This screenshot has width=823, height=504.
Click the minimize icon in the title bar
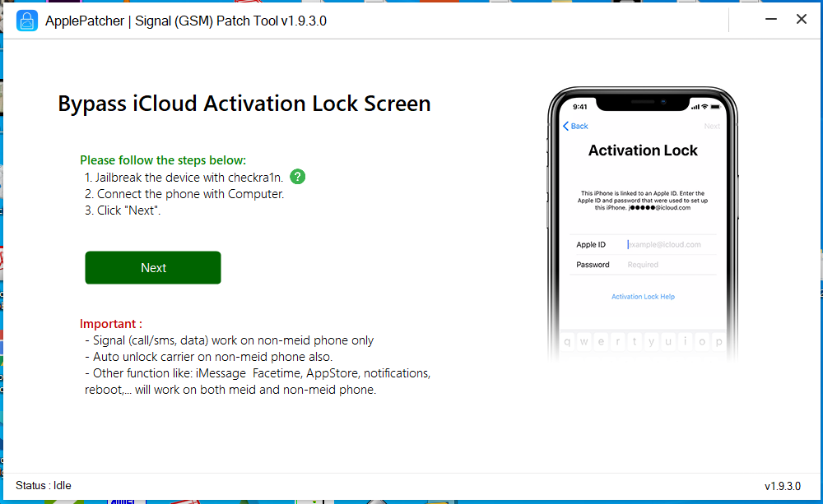point(771,18)
